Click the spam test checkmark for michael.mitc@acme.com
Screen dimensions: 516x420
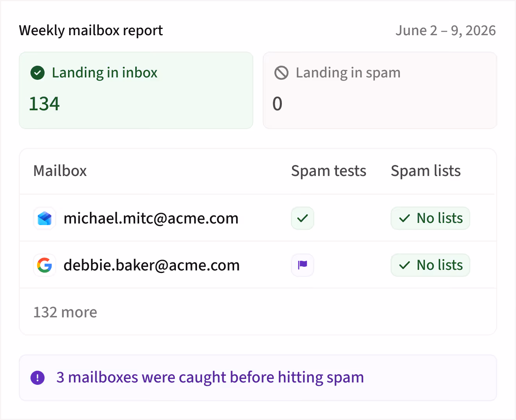303,218
